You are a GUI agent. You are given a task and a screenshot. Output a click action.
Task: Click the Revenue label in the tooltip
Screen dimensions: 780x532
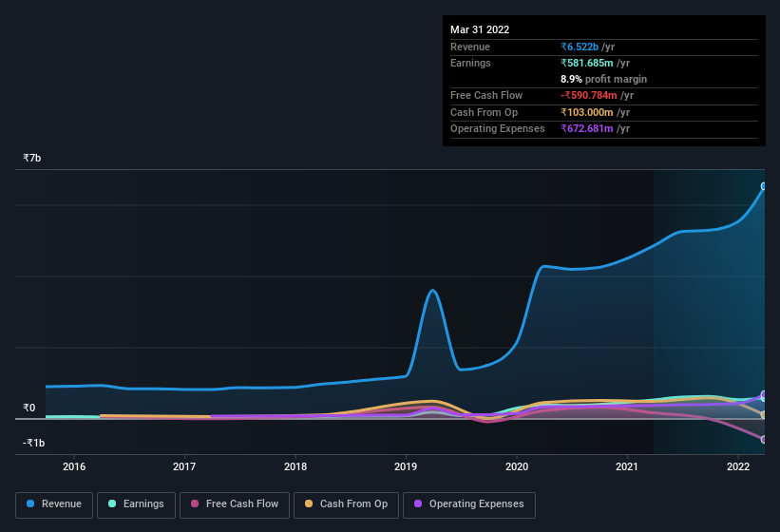tap(470, 47)
